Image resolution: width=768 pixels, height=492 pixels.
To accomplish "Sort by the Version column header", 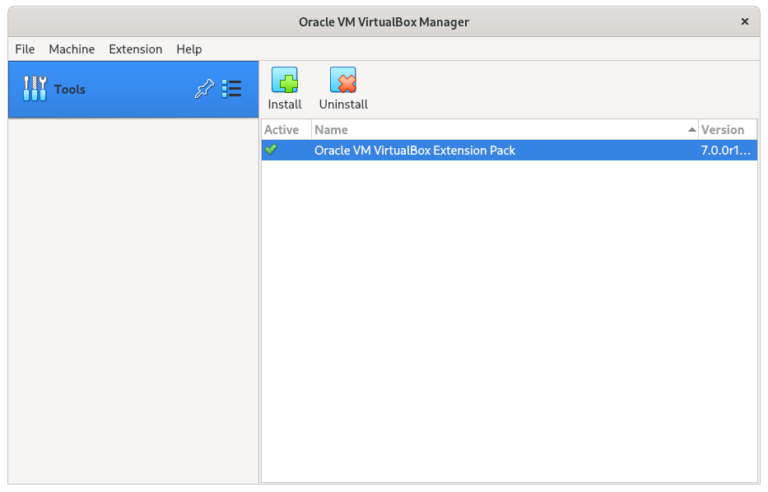I will click(x=722, y=130).
